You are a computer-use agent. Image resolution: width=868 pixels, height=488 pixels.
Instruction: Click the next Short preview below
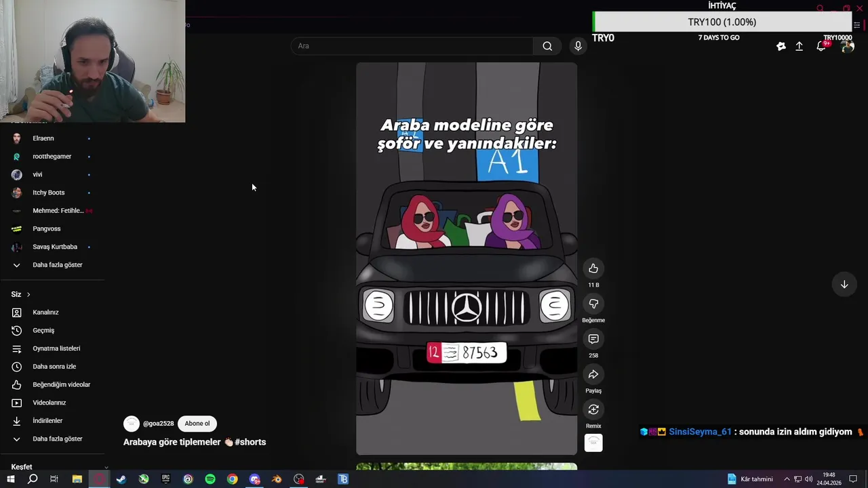(467, 466)
